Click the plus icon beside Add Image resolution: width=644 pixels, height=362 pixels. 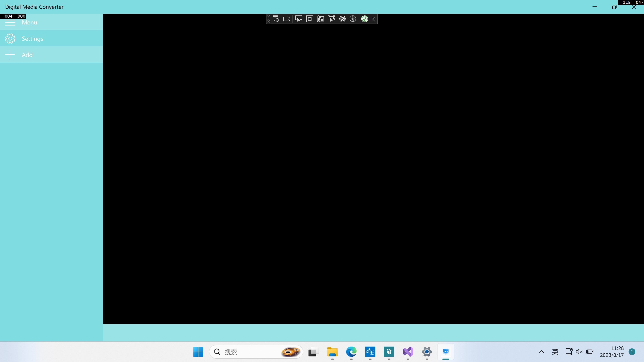click(x=10, y=55)
